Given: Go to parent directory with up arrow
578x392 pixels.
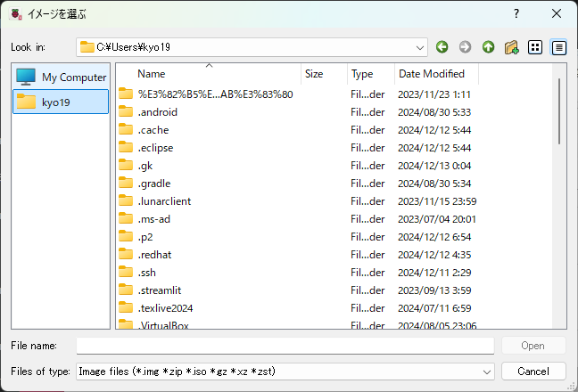Looking at the screenshot, I should [489, 47].
